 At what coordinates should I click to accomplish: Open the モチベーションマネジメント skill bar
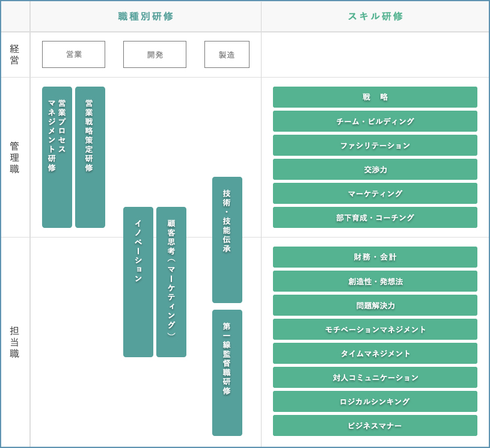[375, 329]
